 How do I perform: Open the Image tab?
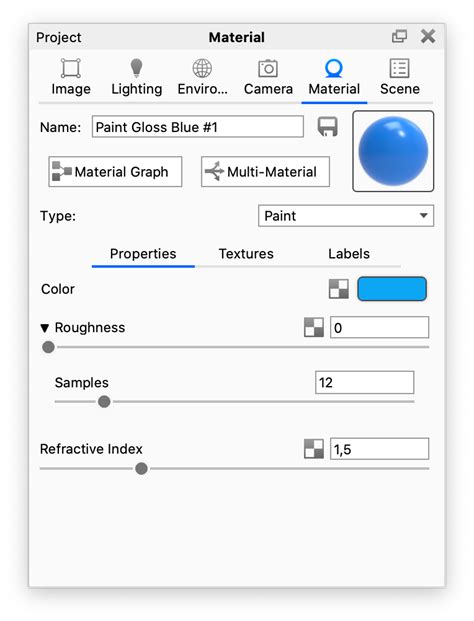pos(71,77)
